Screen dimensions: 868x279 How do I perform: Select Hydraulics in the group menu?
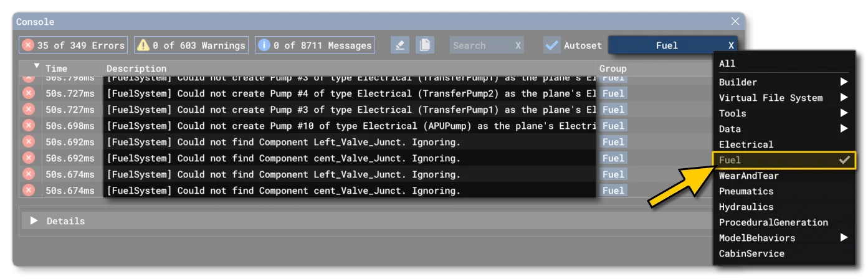click(785, 207)
